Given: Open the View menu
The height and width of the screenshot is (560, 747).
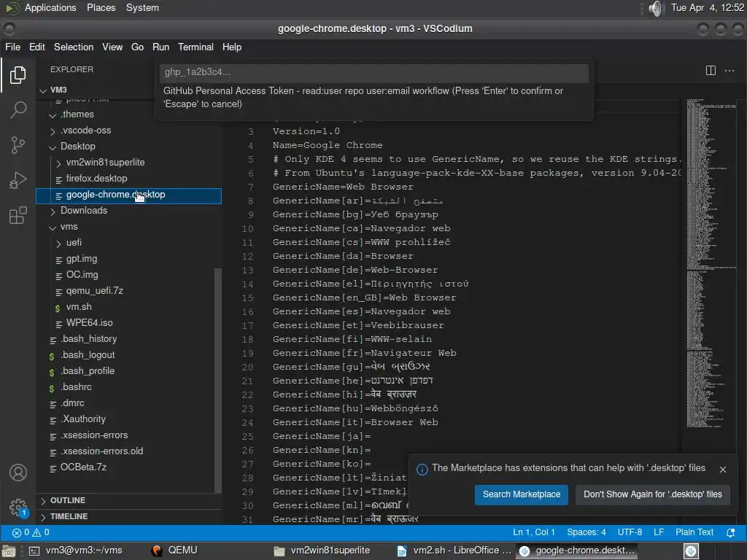Looking at the screenshot, I should click(x=112, y=47).
